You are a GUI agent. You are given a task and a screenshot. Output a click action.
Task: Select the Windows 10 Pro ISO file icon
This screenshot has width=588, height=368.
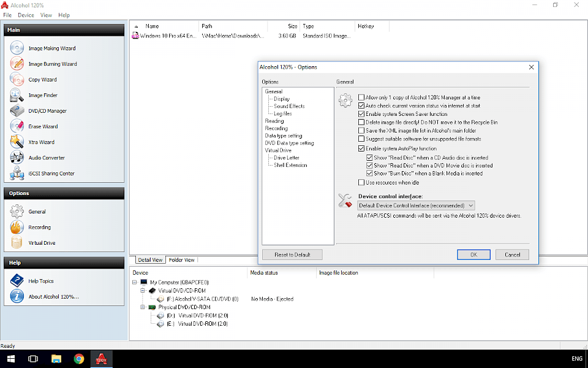135,36
